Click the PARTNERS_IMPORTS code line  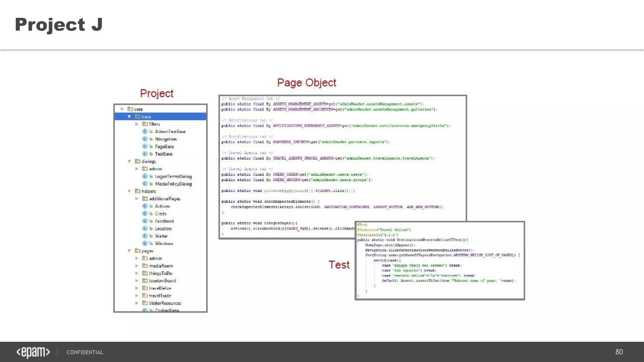[x=306, y=142]
